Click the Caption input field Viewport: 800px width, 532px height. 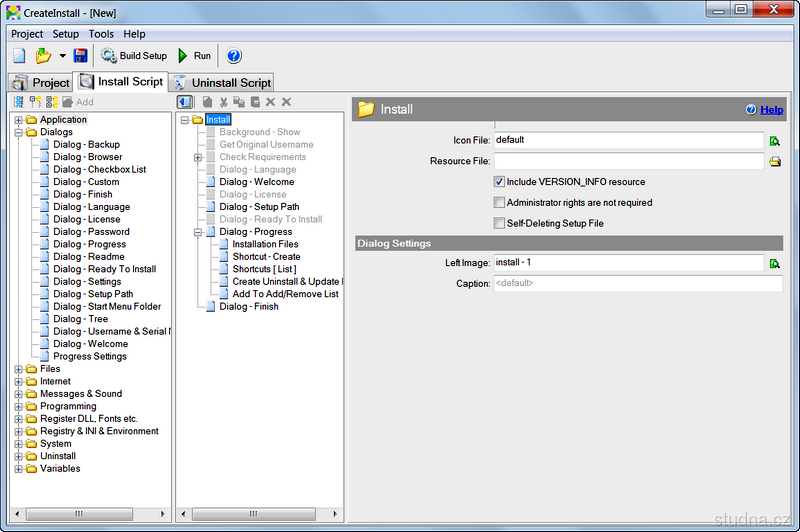coord(638,284)
